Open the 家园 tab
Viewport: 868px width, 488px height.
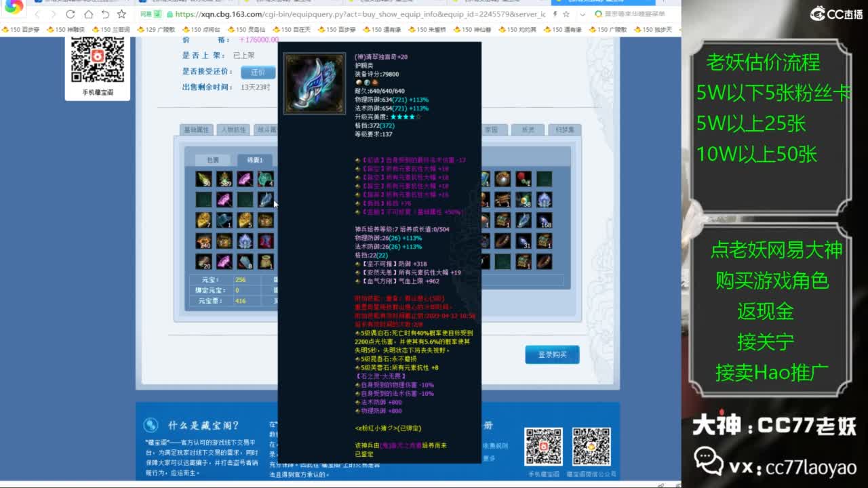tap(491, 129)
